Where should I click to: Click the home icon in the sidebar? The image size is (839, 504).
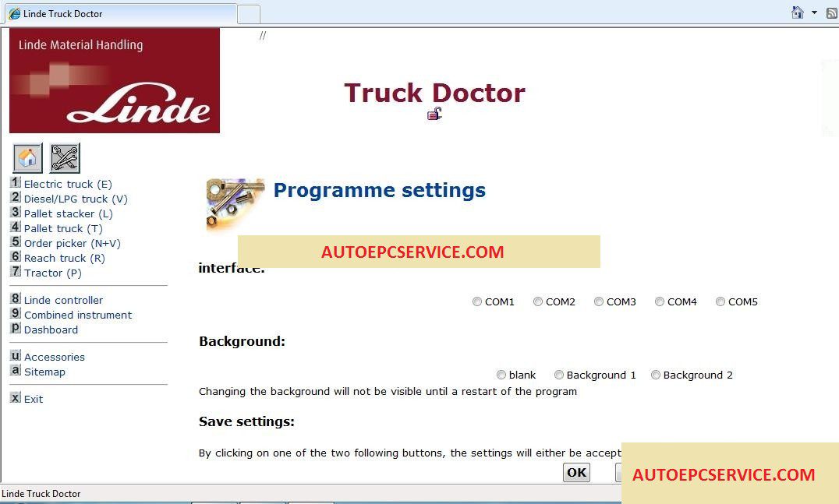coord(27,158)
